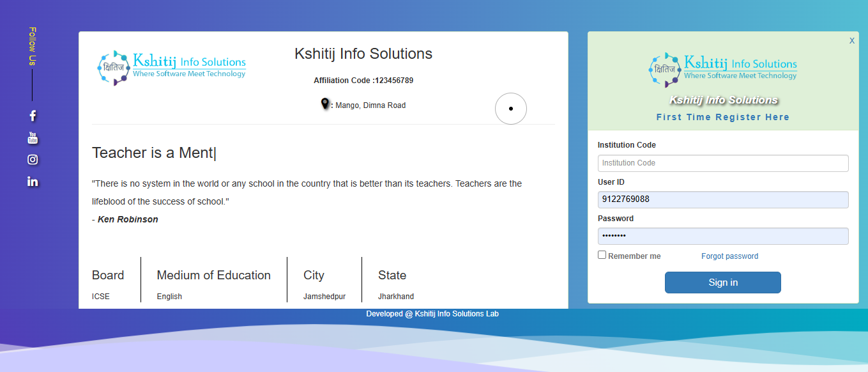
Task: Click the 'Jharkhand' state value
Action: click(x=396, y=297)
